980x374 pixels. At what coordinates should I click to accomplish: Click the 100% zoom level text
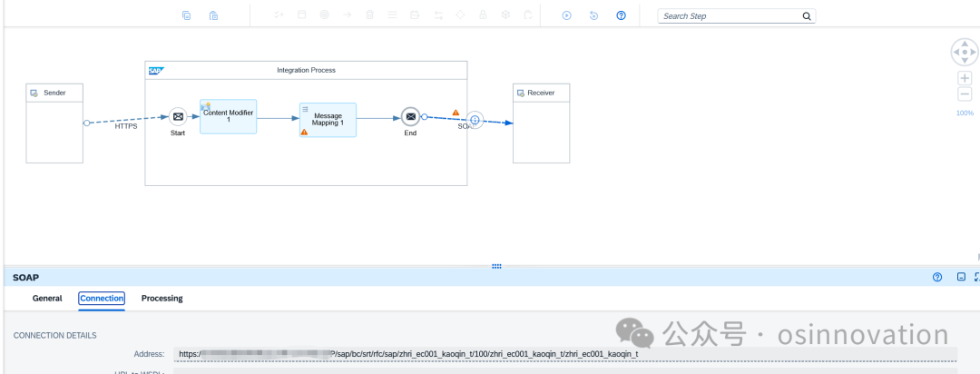[965, 113]
